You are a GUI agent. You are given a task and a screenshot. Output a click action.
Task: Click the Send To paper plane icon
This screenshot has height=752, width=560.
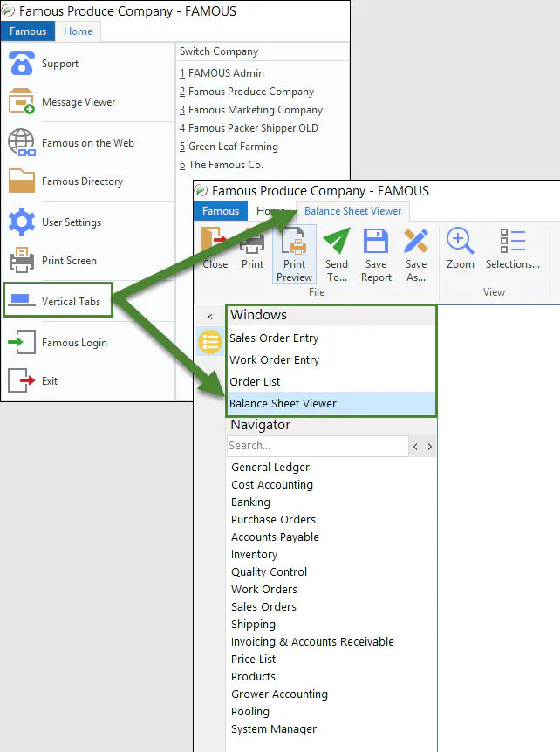(337, 240)
